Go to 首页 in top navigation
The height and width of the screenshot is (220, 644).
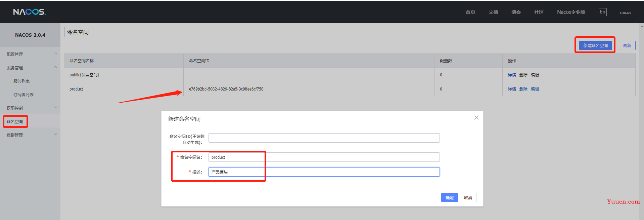click(470, 12)
